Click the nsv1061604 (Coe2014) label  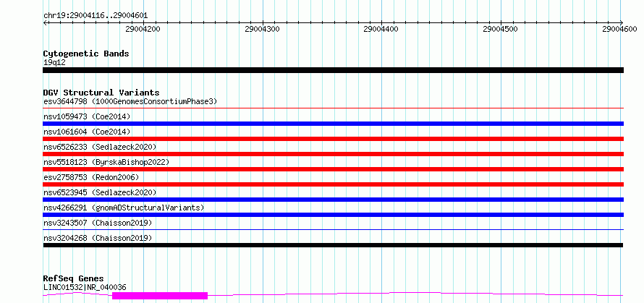[x=87, y=132]
